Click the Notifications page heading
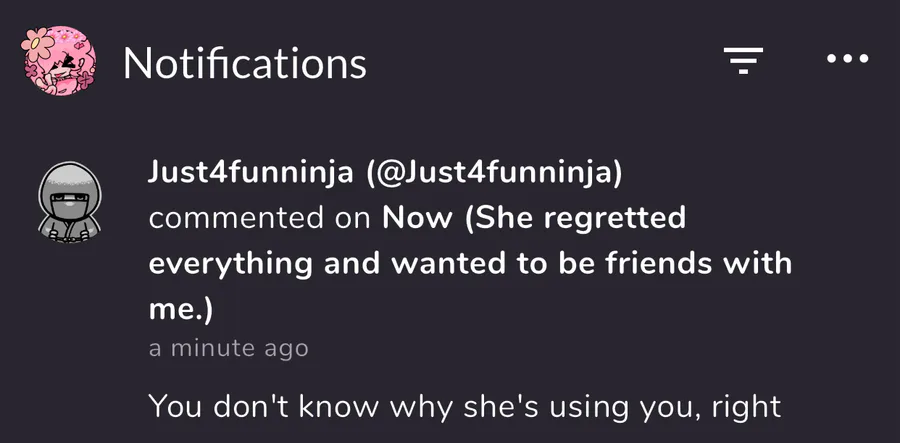This screenshot has height=443, width=900. (x=245, y=63)
